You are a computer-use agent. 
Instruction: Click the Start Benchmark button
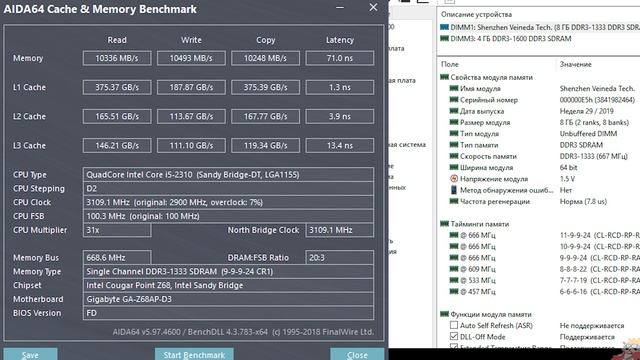pos(194,354)
